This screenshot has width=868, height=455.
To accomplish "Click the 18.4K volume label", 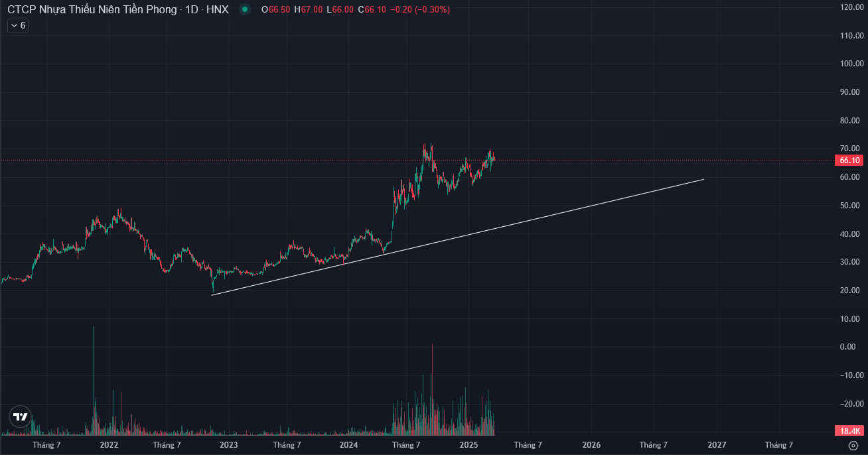I will [x=849, y=431].
